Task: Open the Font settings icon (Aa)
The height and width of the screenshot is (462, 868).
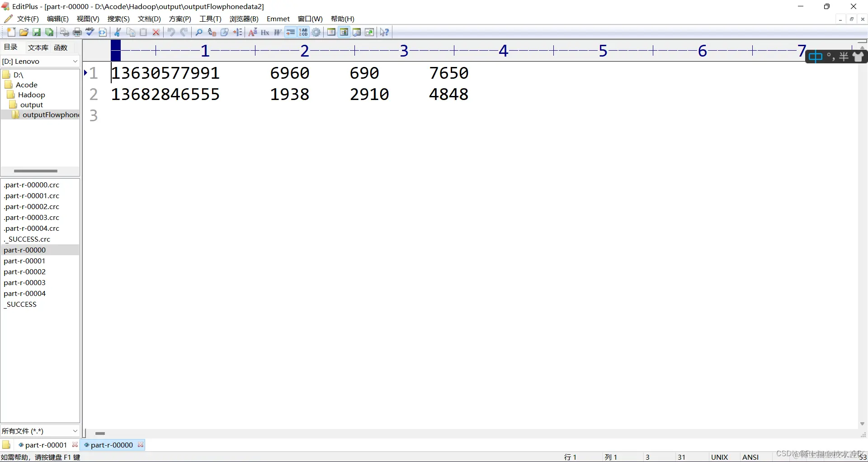Action: (253, 32)
